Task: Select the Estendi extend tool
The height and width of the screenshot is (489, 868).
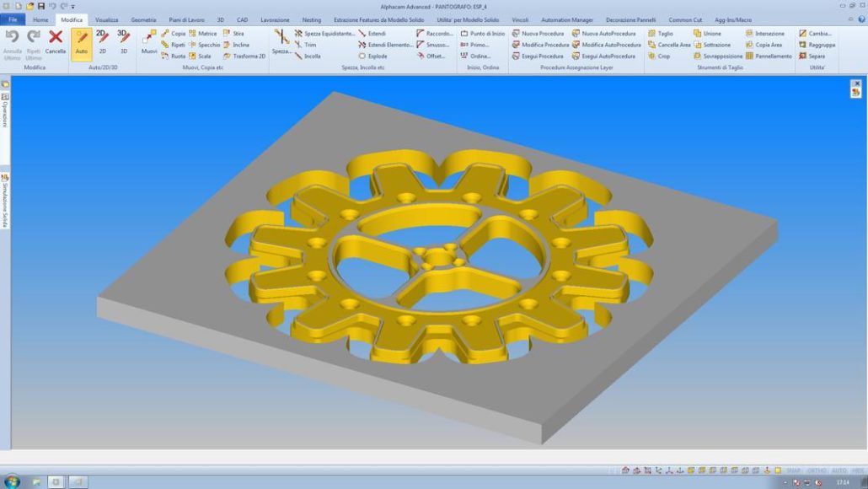Action: [372, 33]
